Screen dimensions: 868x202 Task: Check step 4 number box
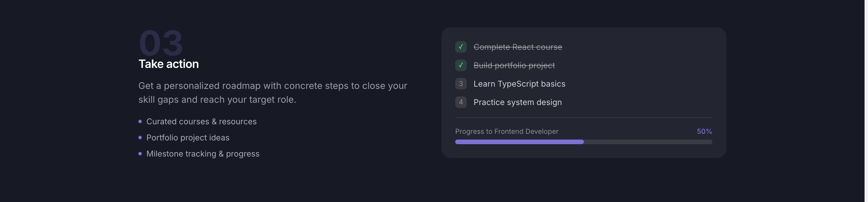[461, 102]
